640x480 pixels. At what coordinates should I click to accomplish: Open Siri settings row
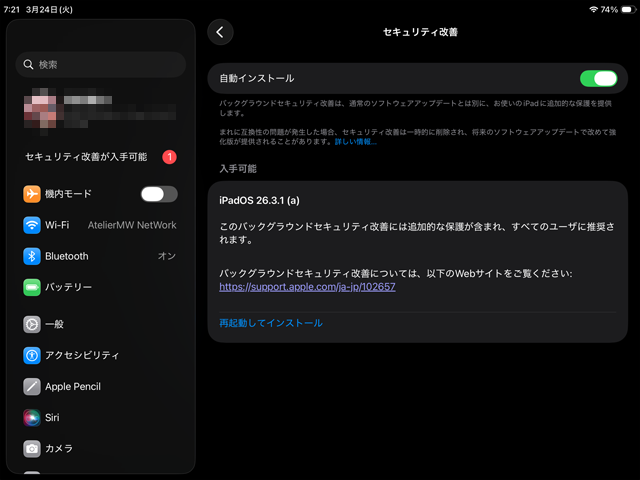pos(100,417)
